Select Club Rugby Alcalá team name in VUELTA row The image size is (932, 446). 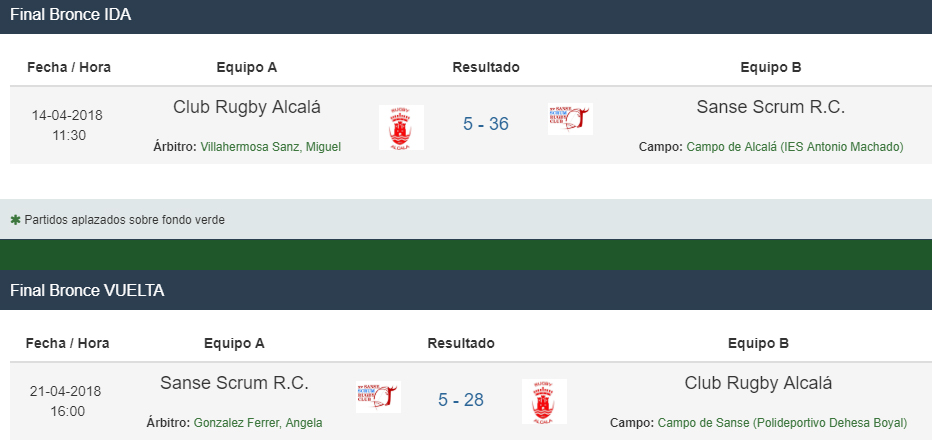(758, 383)
